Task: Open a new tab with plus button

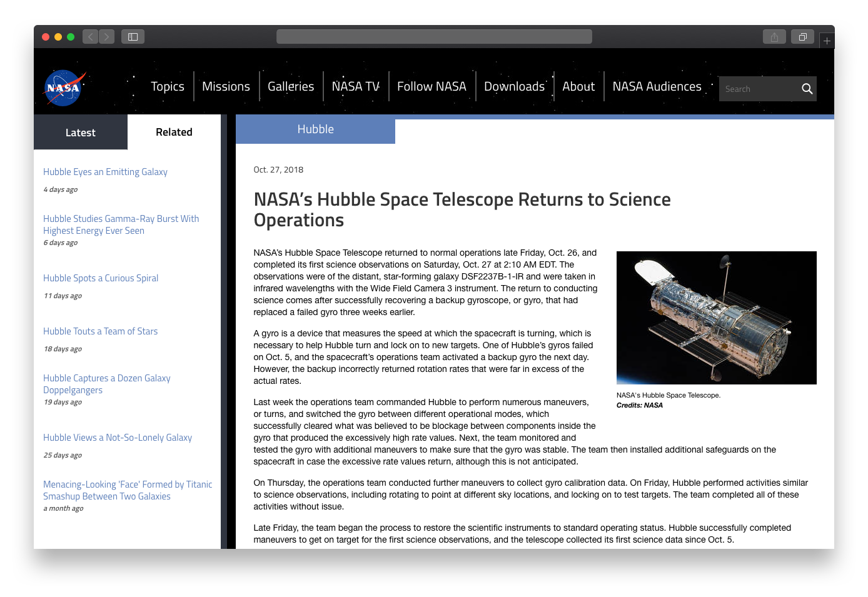Action: (827, 41)
